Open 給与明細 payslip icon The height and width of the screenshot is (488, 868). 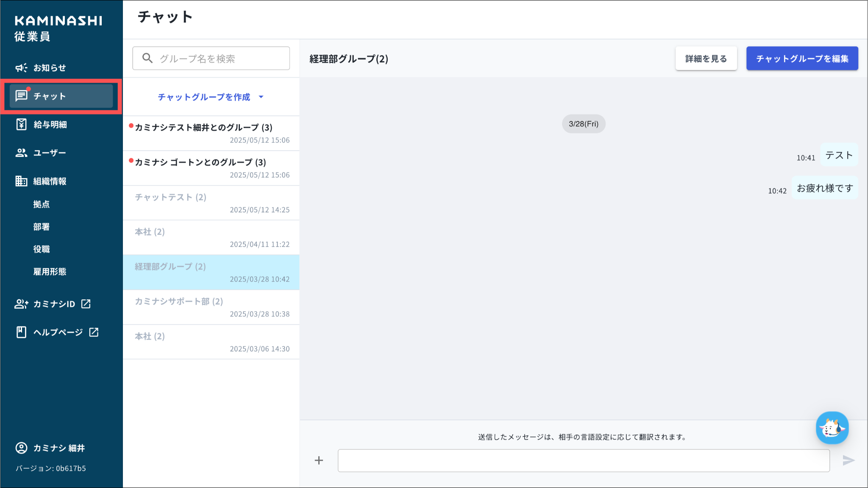(21, 124)
